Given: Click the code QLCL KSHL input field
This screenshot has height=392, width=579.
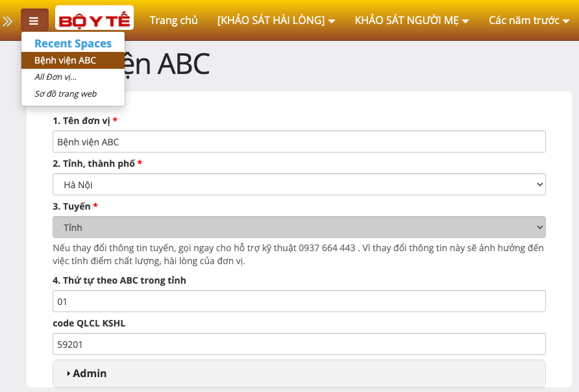Looking at the screenshot, I should point(299,344).
